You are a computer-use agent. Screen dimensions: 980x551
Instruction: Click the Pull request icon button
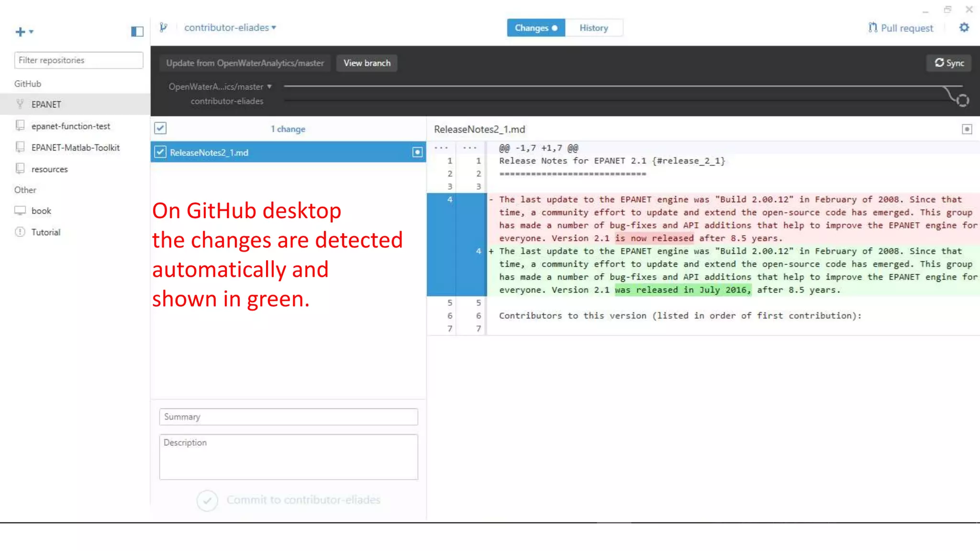click(901, 28)
